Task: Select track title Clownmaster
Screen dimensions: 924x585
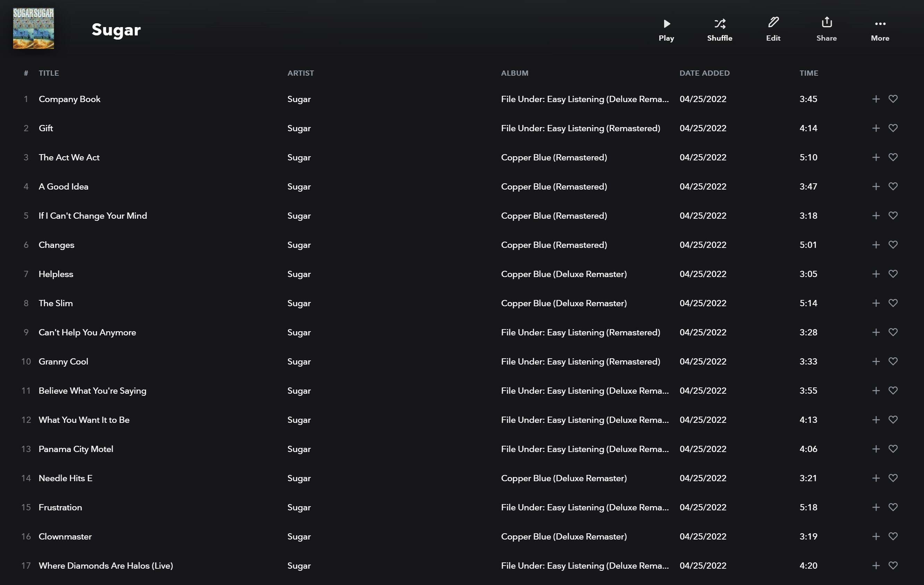Action: [65, 537]
